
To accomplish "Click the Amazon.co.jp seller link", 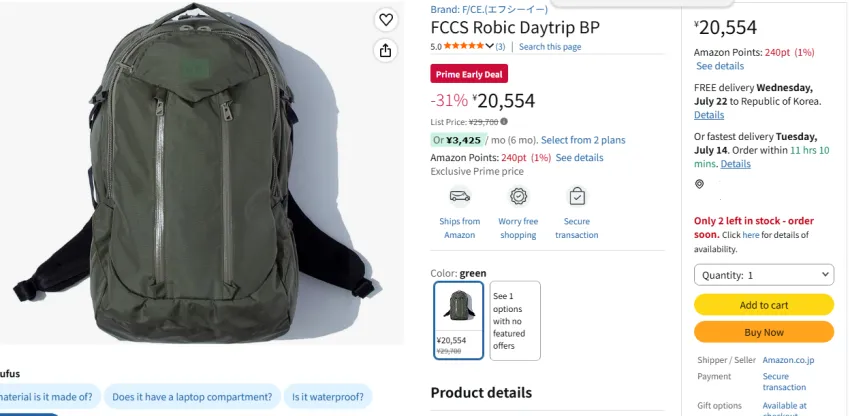I will pyautogui.click(x=788, y=360).
